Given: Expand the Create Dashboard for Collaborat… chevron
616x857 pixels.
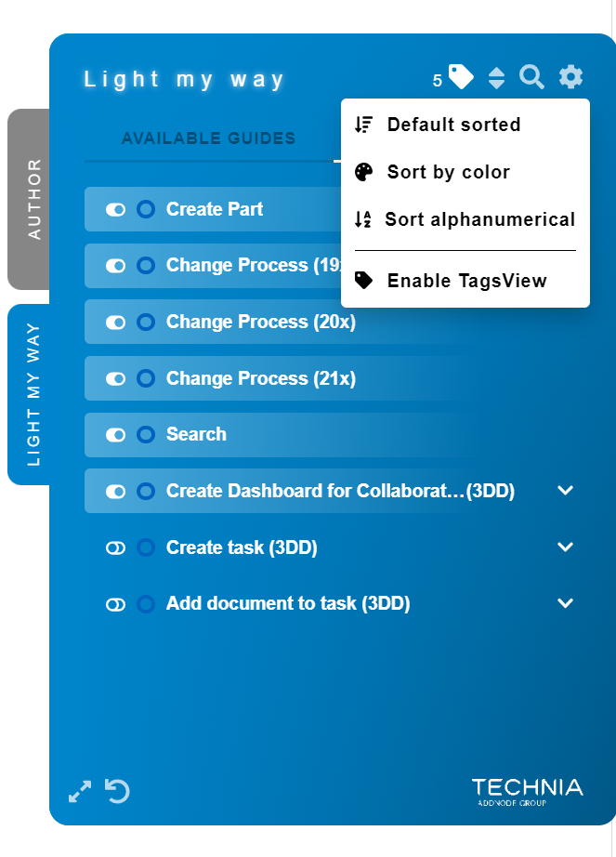Looking at the screenshot, I should tap(565, 490).
